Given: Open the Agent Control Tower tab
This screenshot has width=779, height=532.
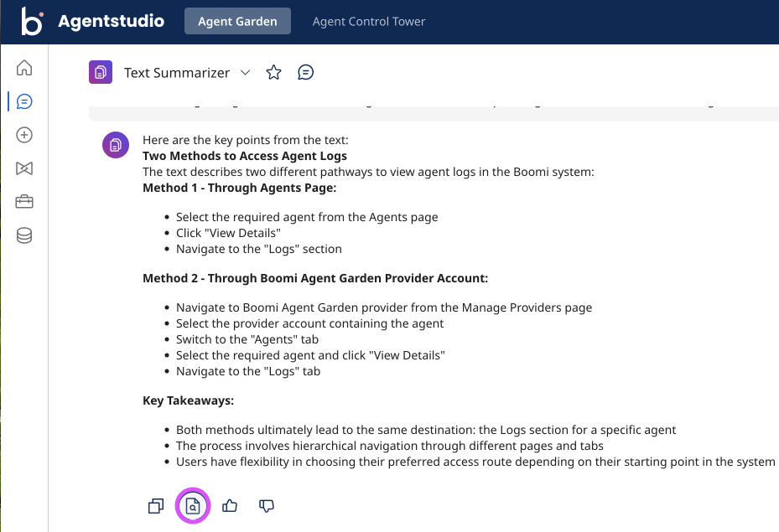Looking at the screenshot, I should pyautogui.click(x=369, y=21).
